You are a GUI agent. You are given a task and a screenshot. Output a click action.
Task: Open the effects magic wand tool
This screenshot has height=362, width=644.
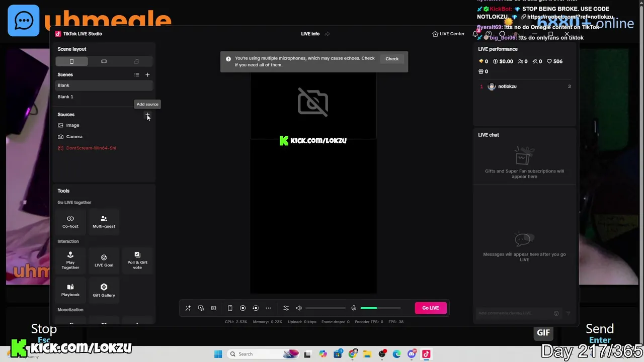(188, 308)
